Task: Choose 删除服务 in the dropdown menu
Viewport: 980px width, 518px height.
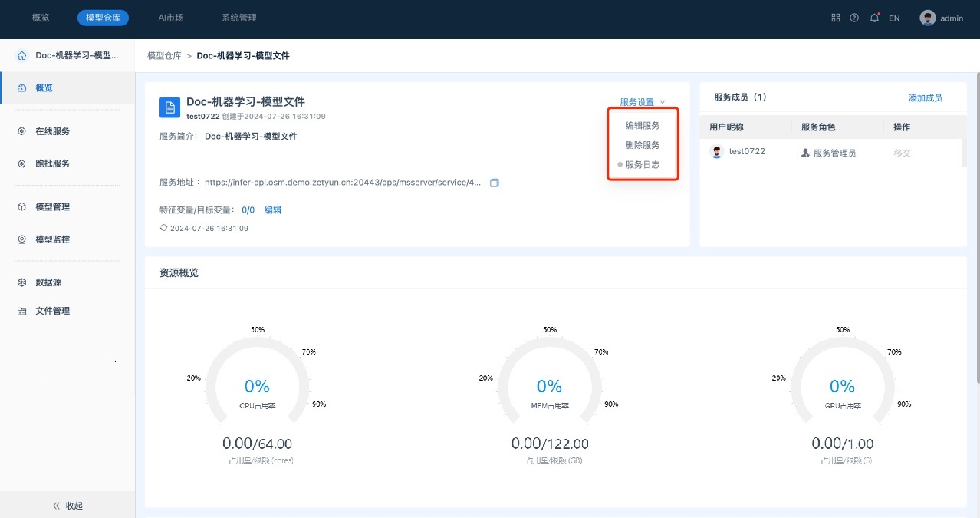Action: pyautogui.click(x=643, y=145)
